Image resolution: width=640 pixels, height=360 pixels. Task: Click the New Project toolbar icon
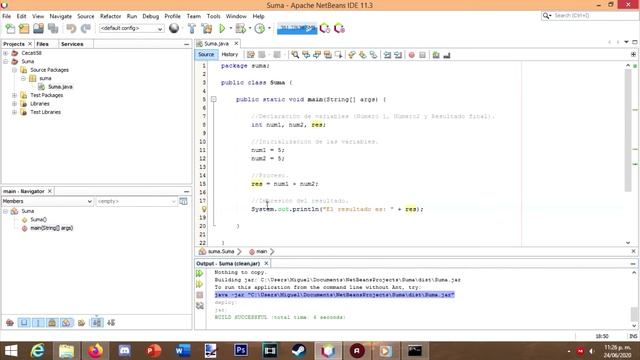point(24,29)
